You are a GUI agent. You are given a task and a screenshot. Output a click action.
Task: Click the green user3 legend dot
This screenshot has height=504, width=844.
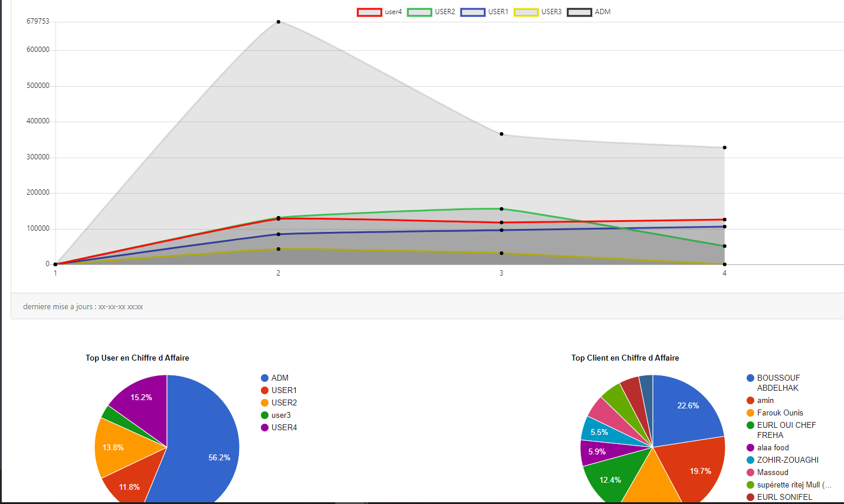265,415
